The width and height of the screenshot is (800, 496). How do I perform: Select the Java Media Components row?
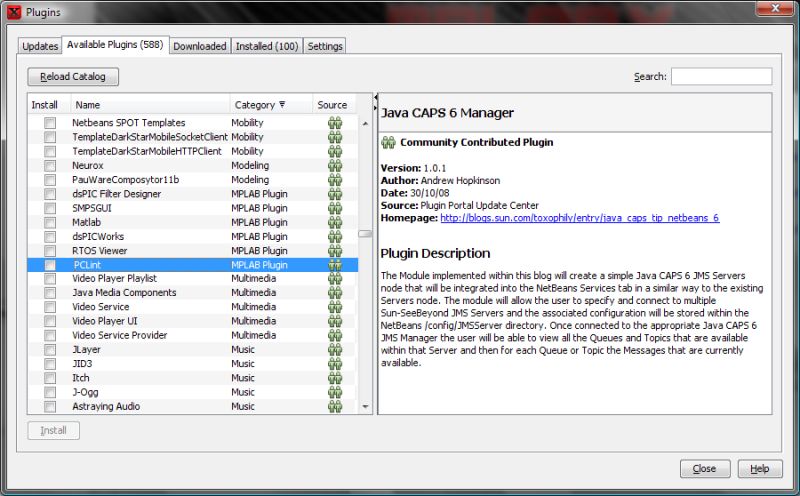193,292
